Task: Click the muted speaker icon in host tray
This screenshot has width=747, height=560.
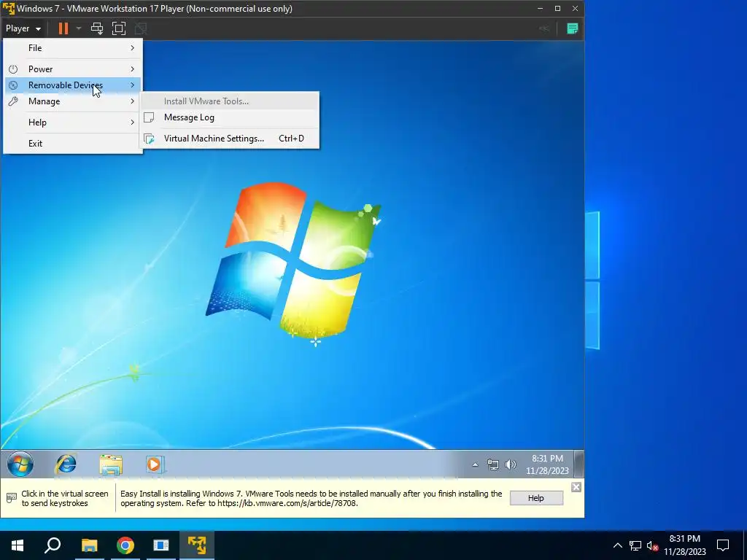Action: 652,545
